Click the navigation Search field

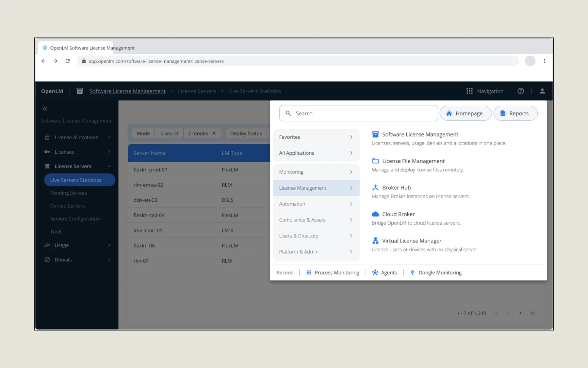pyautogui.click(x=358, y=113)
